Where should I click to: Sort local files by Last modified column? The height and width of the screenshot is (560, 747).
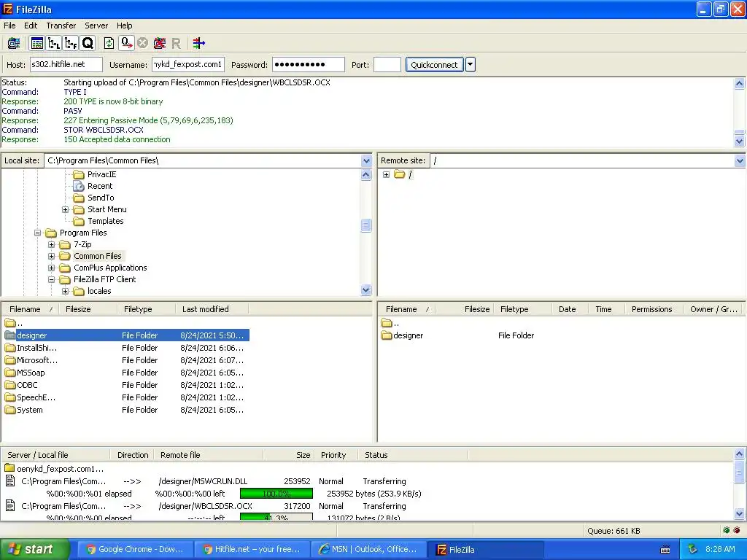click(x=212, y=309)
